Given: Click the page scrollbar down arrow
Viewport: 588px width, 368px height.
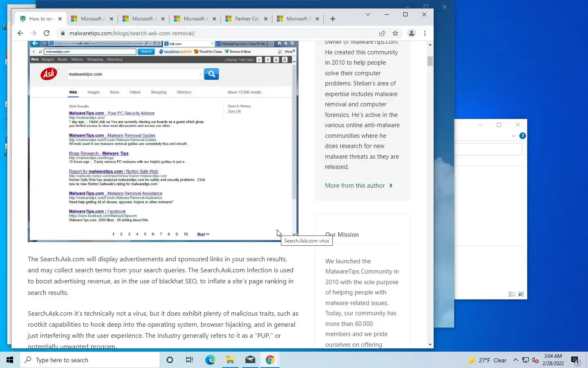Looking at the screenshot, I should coord(430,345).
